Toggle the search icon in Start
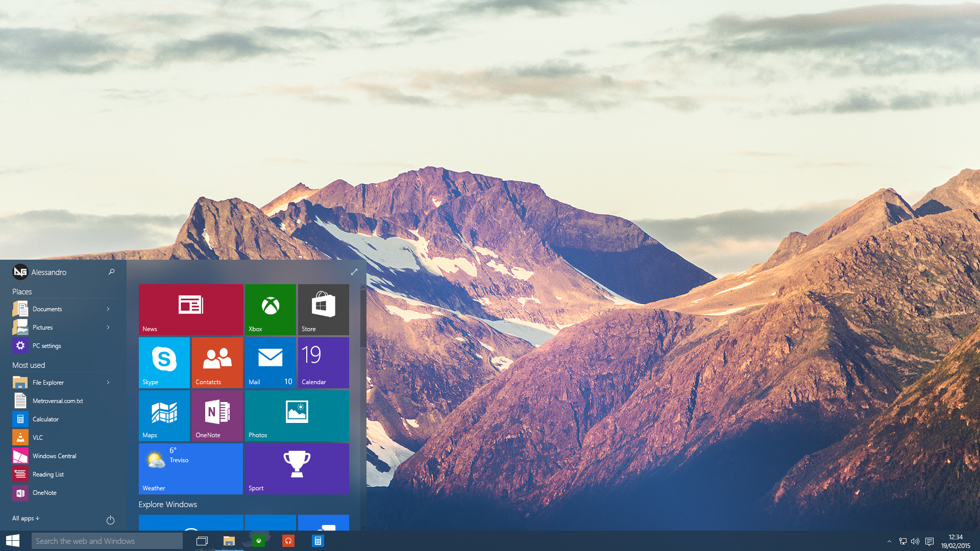980x551 pixels. point(111,272)
